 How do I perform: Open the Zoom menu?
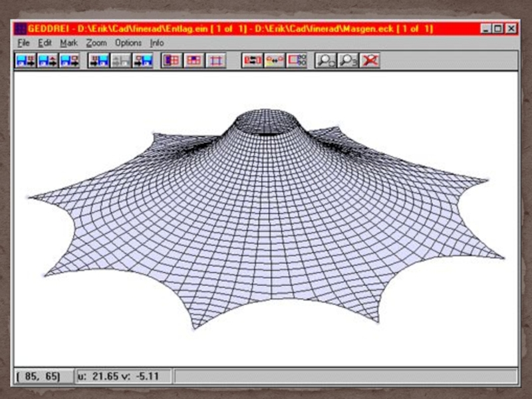coord(96,43)
